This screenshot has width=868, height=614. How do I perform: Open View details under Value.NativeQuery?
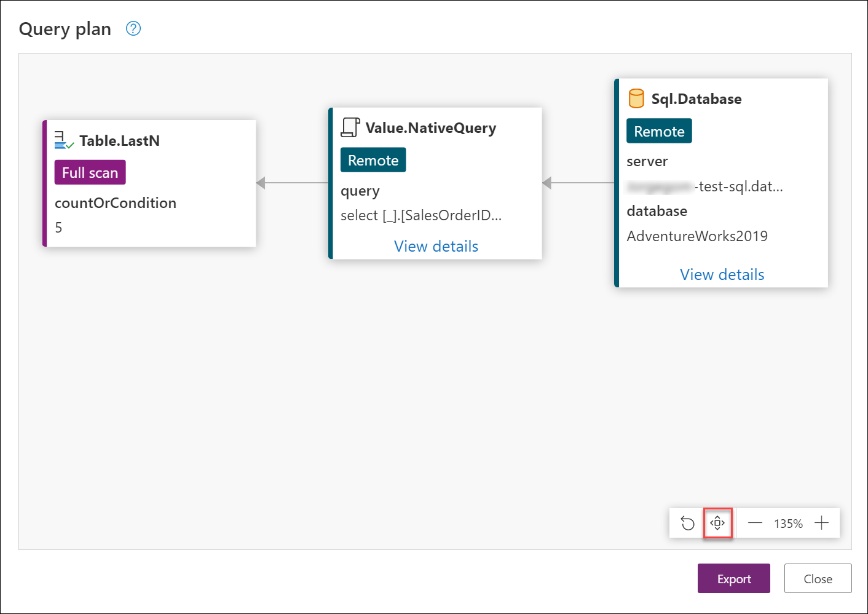[436, 246]
